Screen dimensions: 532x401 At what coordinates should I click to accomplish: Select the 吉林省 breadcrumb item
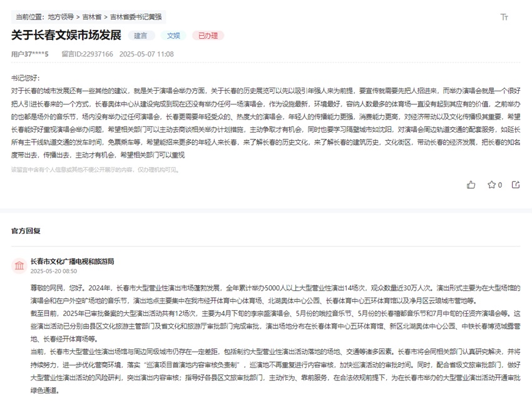click(x=92, y=18)
